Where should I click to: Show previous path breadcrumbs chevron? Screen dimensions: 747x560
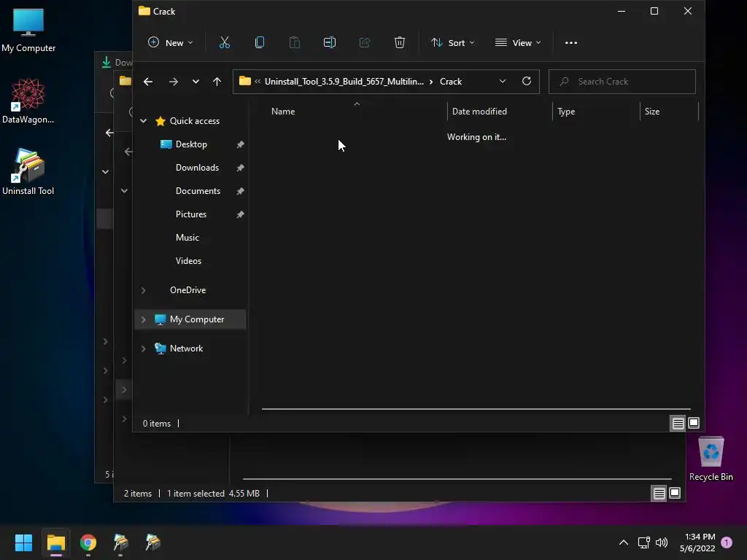[258, 82]
